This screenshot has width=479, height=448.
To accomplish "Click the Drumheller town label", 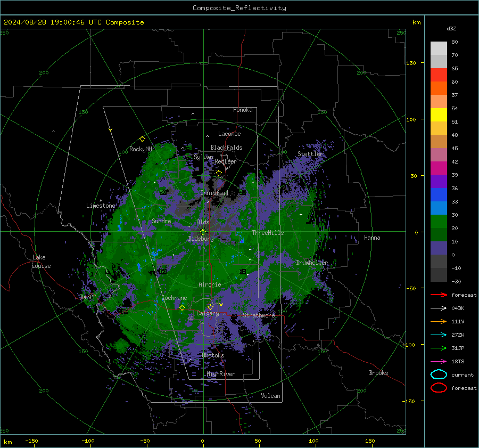I will click(312, 263).
